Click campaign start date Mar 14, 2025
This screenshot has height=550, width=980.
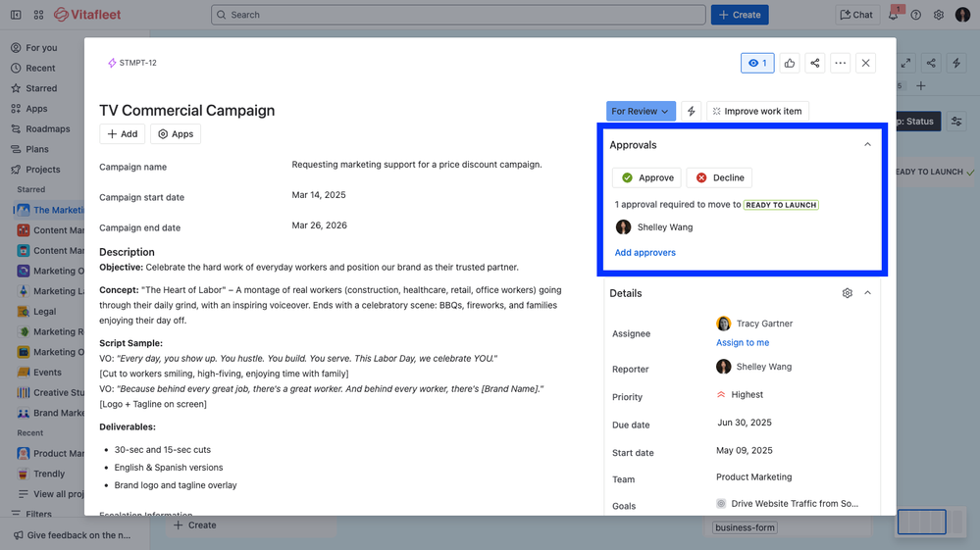pyautogui.click(x=319, y=195)
